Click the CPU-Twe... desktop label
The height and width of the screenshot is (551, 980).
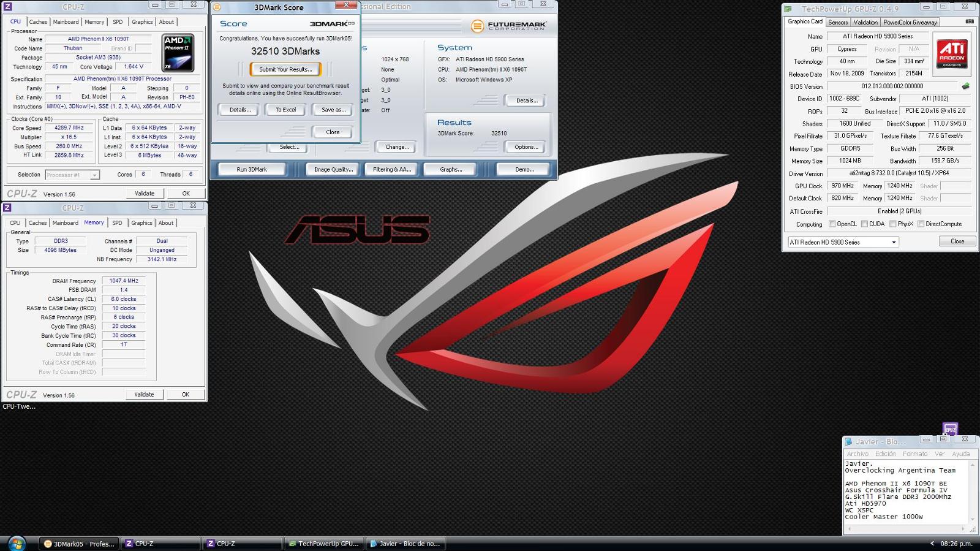click(x=19, y=406)
